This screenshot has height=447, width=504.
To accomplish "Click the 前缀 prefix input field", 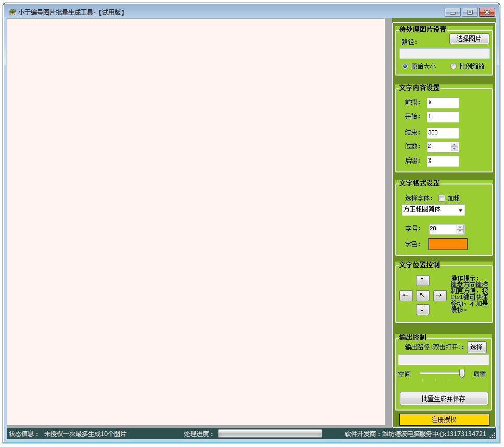I will (x=443, y=103).
